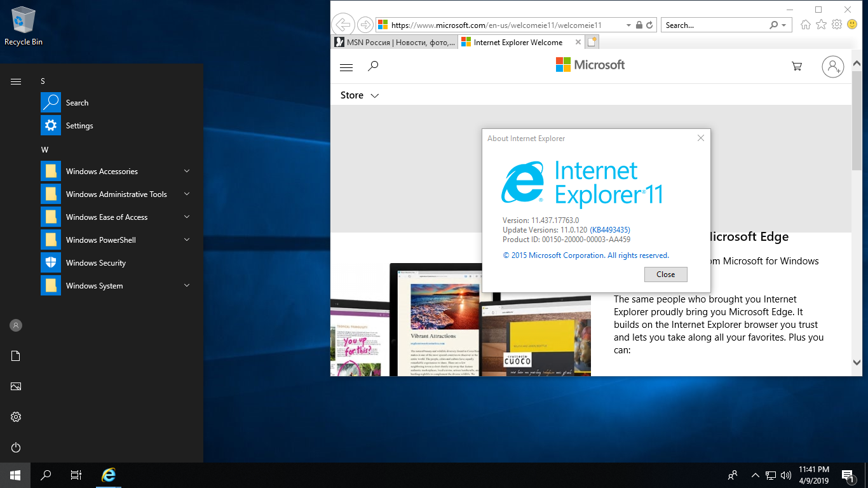The width and height of the screenshot is (868, 488).
Task: Expand the Store dropdown on Microsoft page
Action: [x=360, y=95]
